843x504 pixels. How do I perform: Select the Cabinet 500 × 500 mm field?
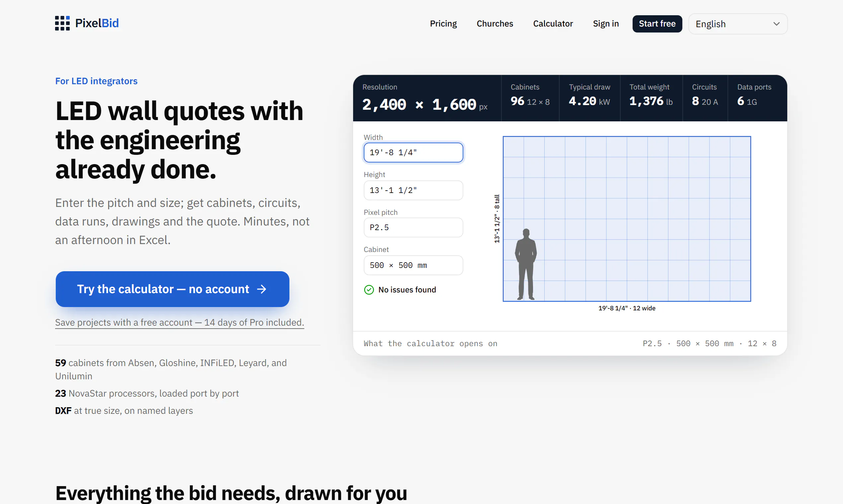pyautogui.click(x=413, y=265)
